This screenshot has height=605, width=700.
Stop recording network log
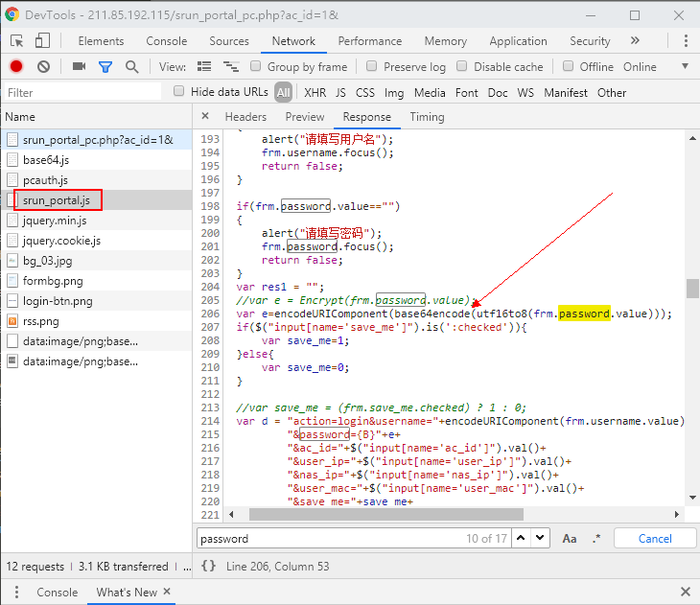pos(16,66)
